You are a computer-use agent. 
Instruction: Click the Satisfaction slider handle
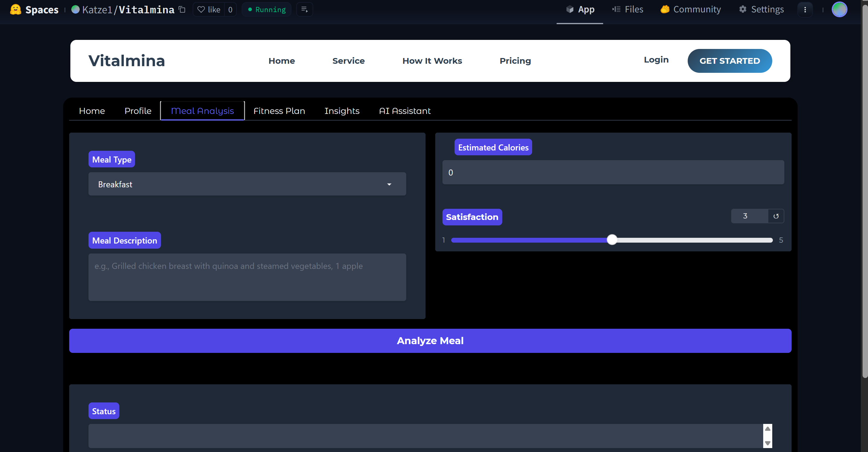(x=612, y=240)
